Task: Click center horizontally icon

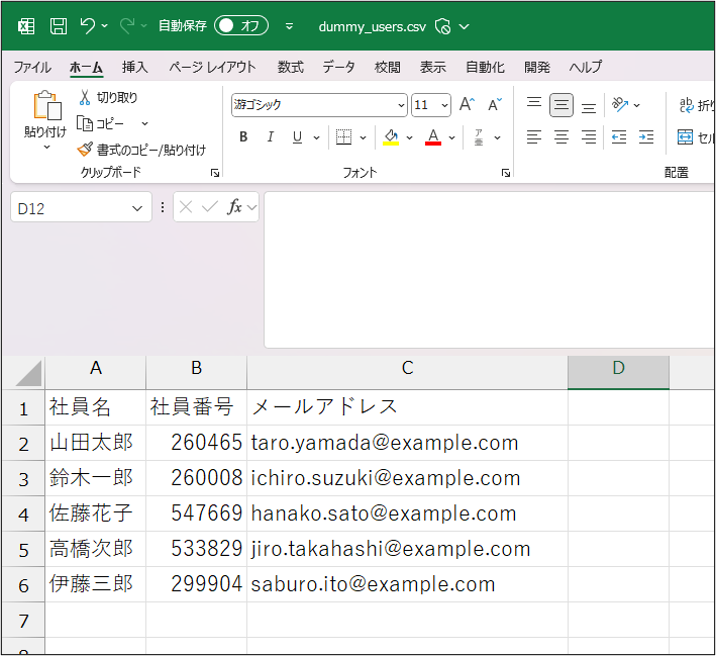Action: click(561, 137)
